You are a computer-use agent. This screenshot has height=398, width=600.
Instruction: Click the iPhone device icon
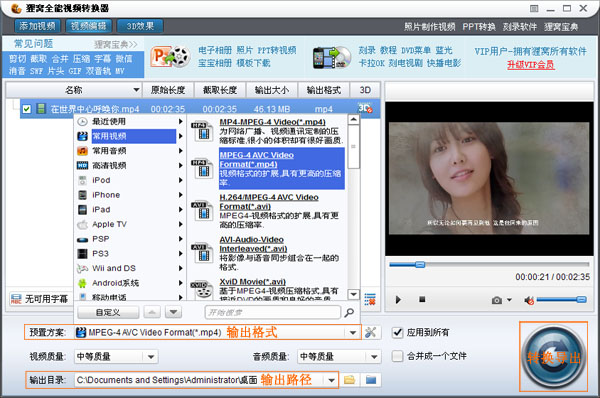[x=82, y=195]
